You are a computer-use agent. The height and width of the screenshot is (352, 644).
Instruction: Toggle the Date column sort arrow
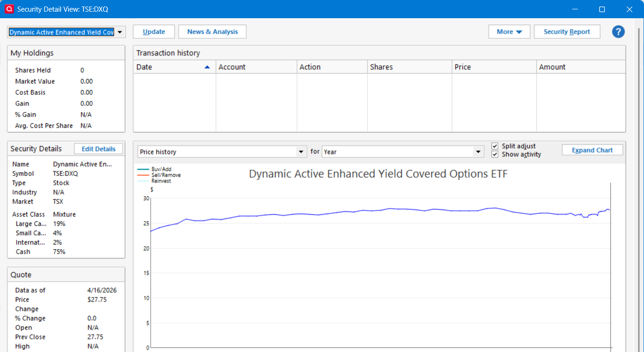point(207,67)
